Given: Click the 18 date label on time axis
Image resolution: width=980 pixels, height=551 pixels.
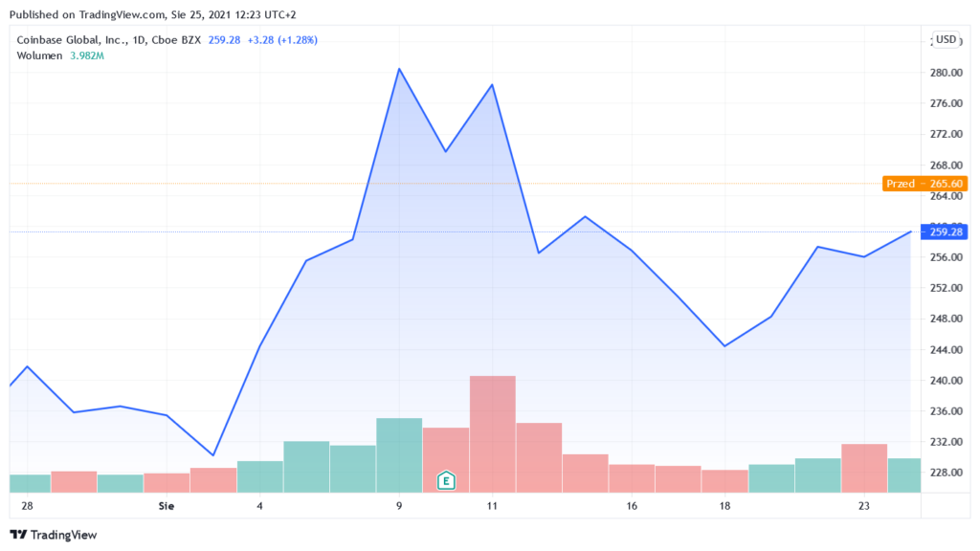Looking at the screenshot, I should coord(724,506).
